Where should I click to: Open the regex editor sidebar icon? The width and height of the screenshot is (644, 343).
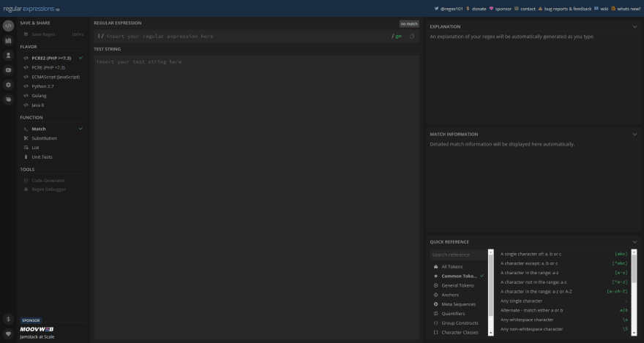point(8,26)
